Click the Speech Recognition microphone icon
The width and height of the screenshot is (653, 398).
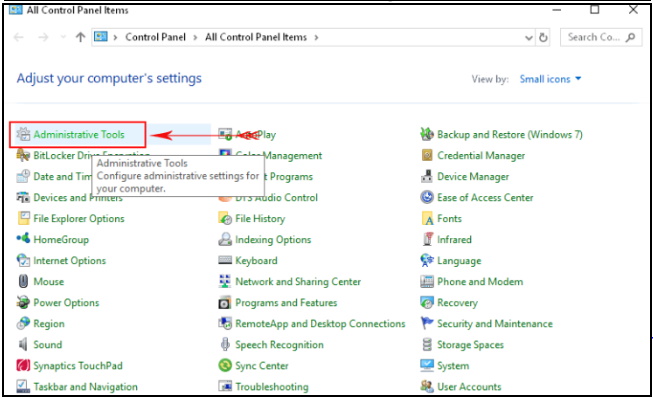[225, 344]
